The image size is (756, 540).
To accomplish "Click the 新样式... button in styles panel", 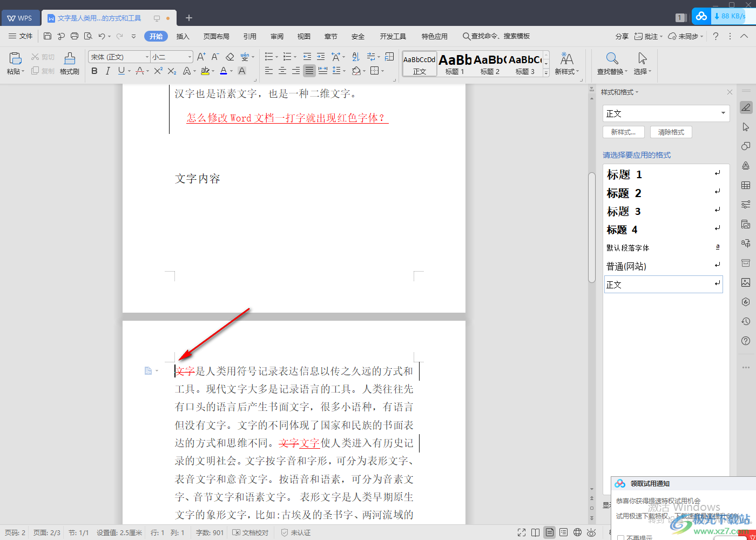I will (x=624, y=132).
